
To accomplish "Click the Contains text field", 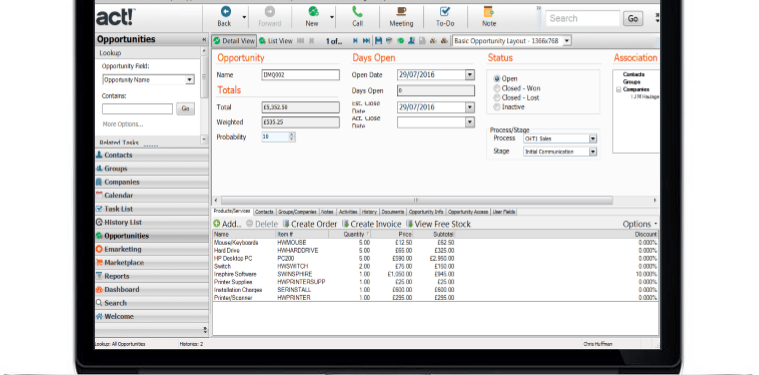I will [137, 109].
